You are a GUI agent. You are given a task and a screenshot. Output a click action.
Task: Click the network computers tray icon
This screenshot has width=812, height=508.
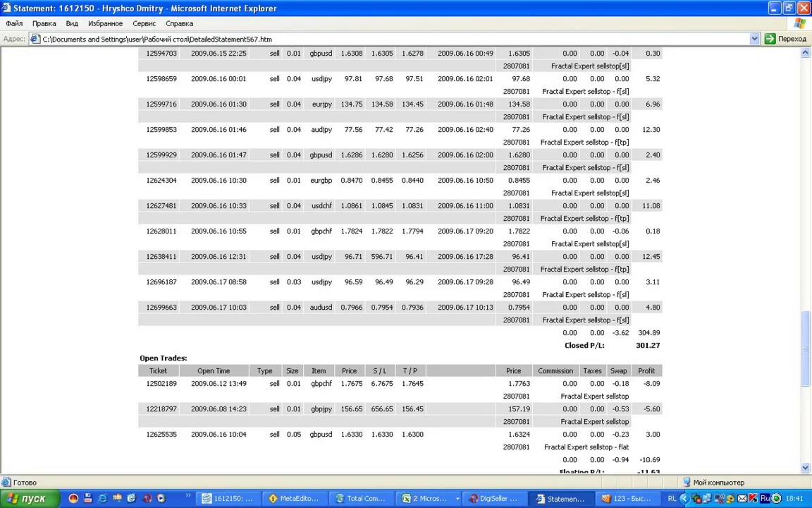pos(708,499)
